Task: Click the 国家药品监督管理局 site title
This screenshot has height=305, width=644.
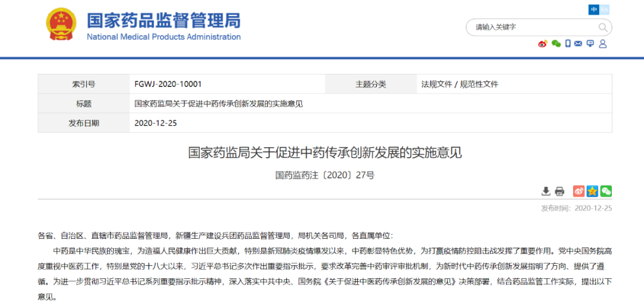Action: click(163, 20)
